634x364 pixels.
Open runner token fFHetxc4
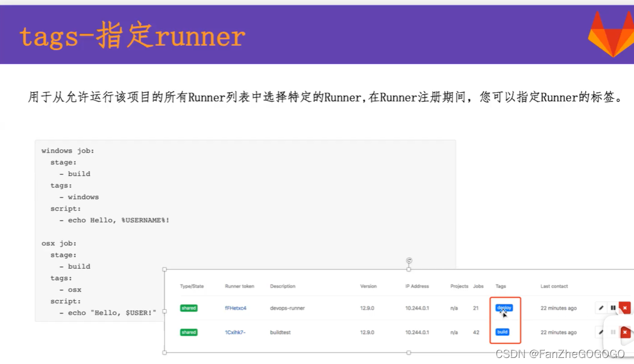coord(235,308)
